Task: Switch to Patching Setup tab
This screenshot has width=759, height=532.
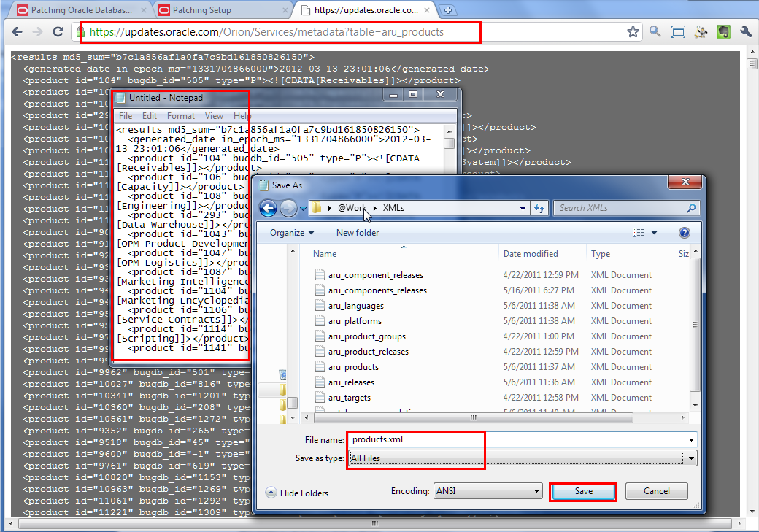Action: [220, 10]
